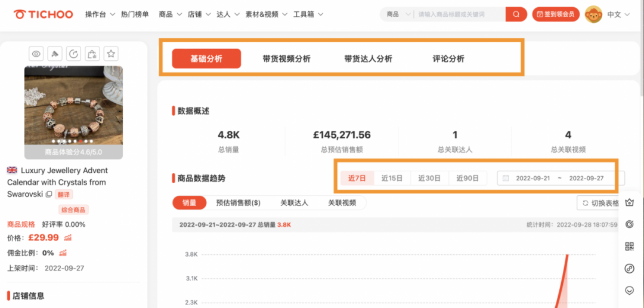Click the price trend chart icon beside £29.99
This screenshot has height=308, width=644.
pyautogui.click(x=68, y=238)
